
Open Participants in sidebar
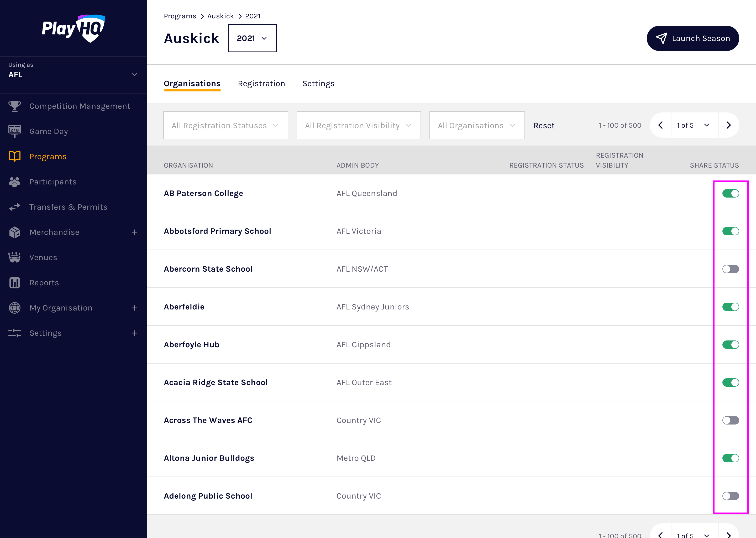[x=73, y=182]
